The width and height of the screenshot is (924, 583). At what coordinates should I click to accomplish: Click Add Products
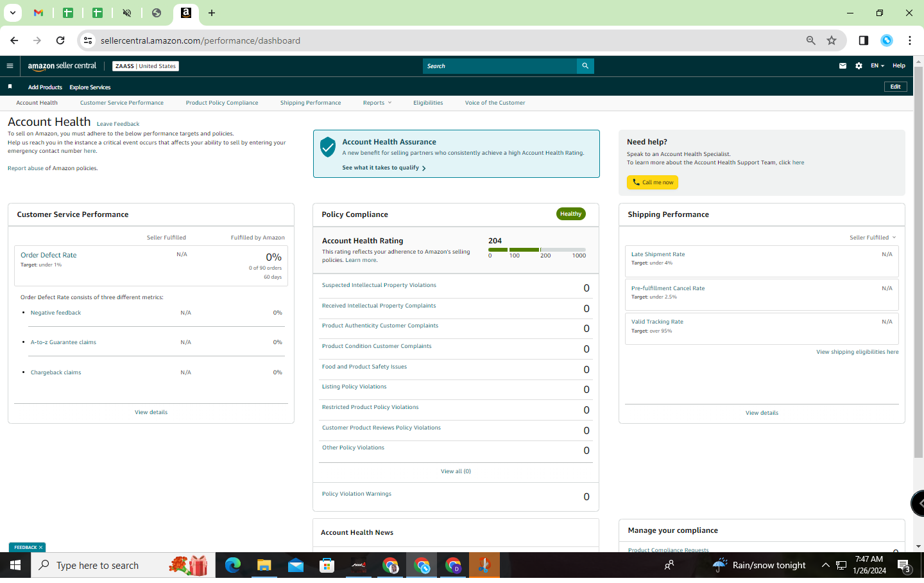pyautogui.click(x=45, y=87)
